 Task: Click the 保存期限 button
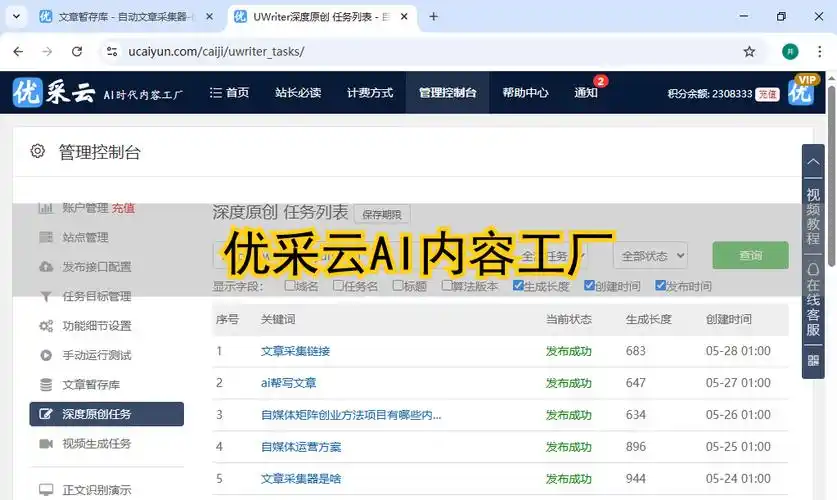382,214
